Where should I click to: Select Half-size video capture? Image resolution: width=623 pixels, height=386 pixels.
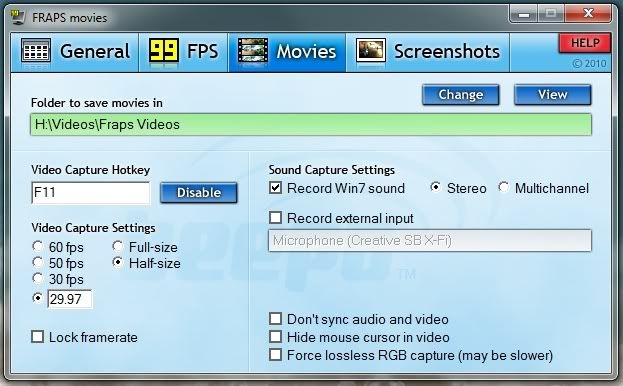tap(147, 263)
